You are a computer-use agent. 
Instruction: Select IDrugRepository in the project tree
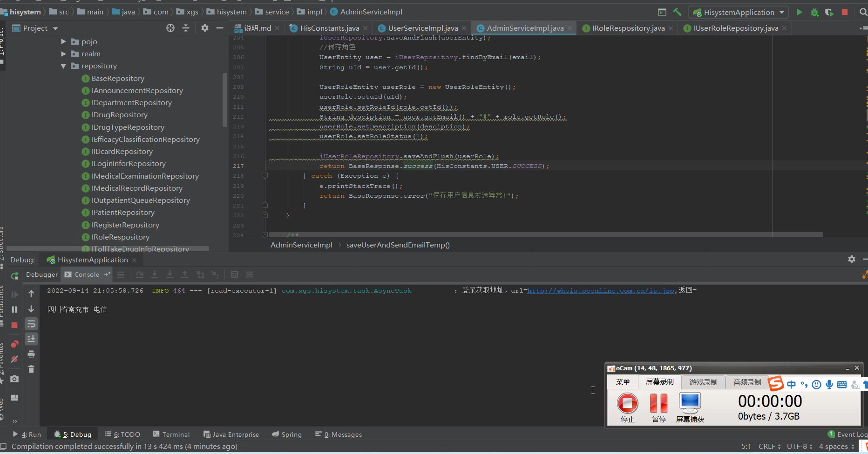pos(119,115)
